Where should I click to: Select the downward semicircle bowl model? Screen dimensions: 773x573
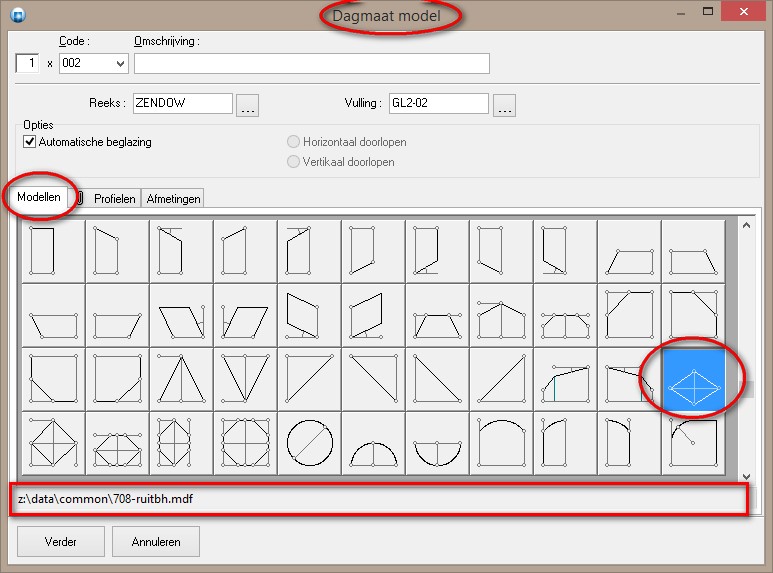[437, 443]
